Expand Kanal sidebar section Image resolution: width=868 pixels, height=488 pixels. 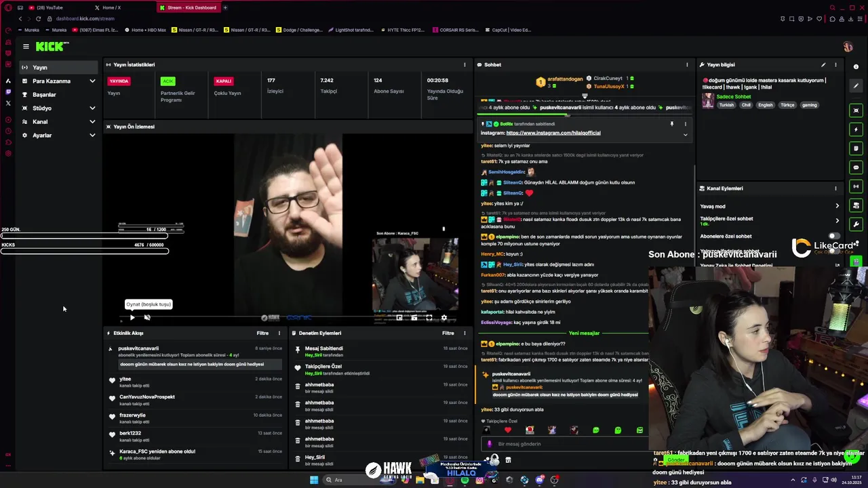pos(92,122)
